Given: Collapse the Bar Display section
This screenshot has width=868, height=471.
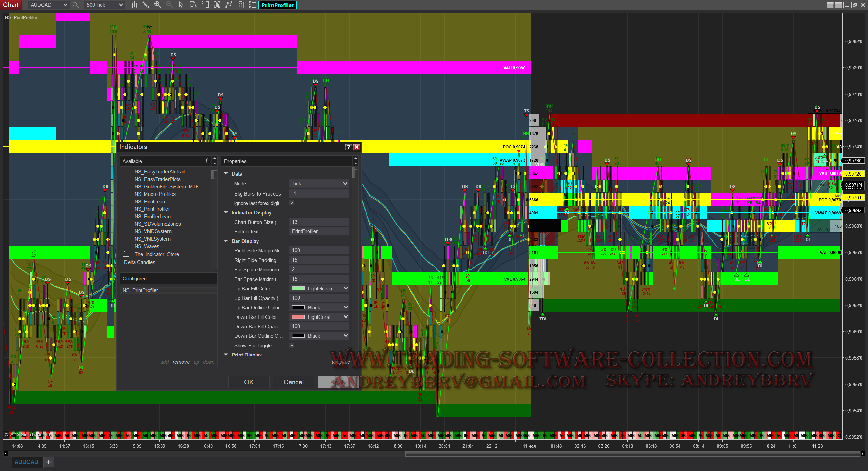Looking at the screenshot, I should [226, 241].
